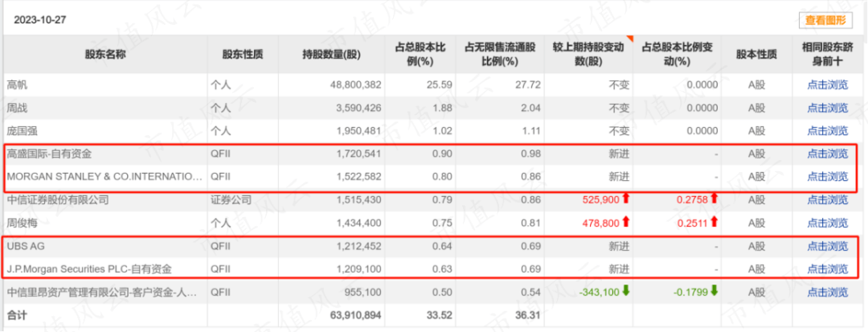
Task: Click the ratio change value 0.2758
Action: tap(692, 199)
